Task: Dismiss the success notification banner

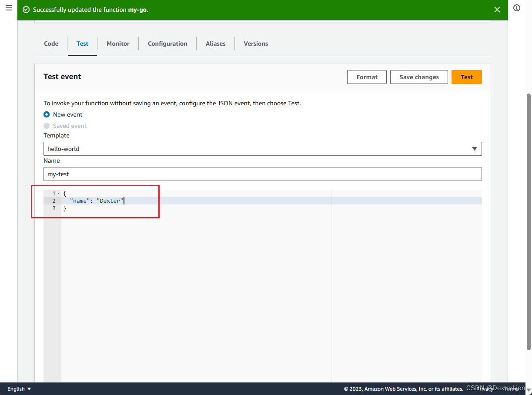Action: coord(497,10)
